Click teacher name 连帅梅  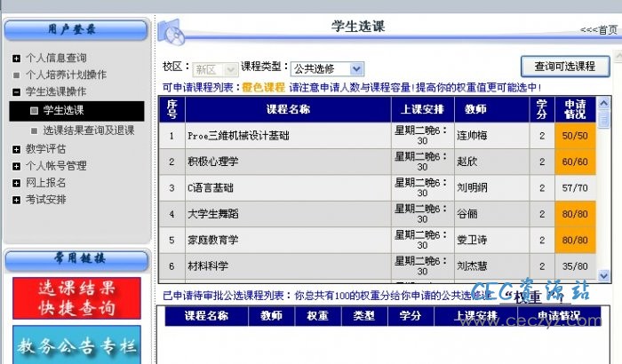pyautogui.click(x=472, y=136)
